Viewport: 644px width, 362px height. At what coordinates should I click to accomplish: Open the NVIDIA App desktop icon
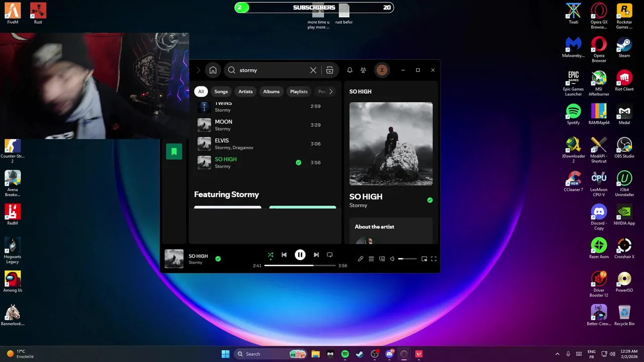click(624, 215)
